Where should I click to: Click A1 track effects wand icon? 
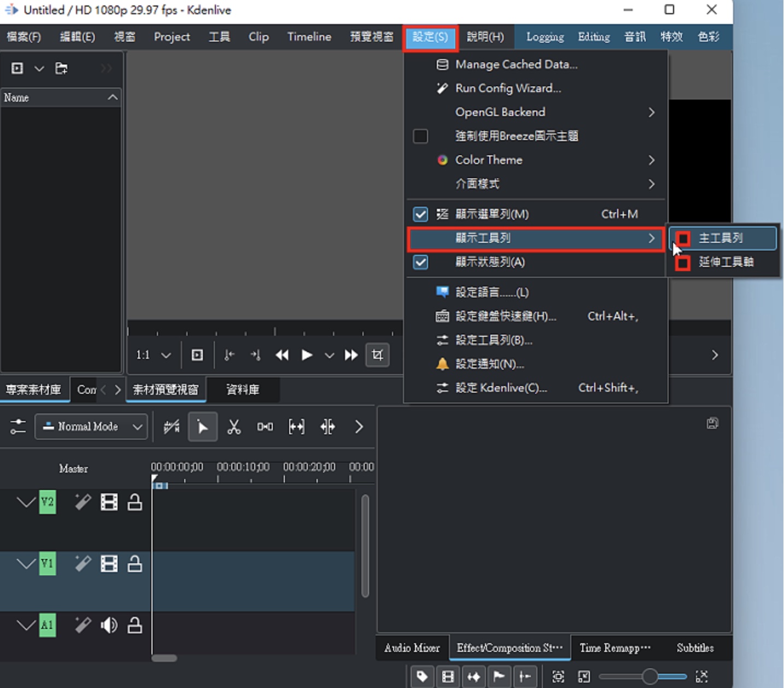point(83,625)
